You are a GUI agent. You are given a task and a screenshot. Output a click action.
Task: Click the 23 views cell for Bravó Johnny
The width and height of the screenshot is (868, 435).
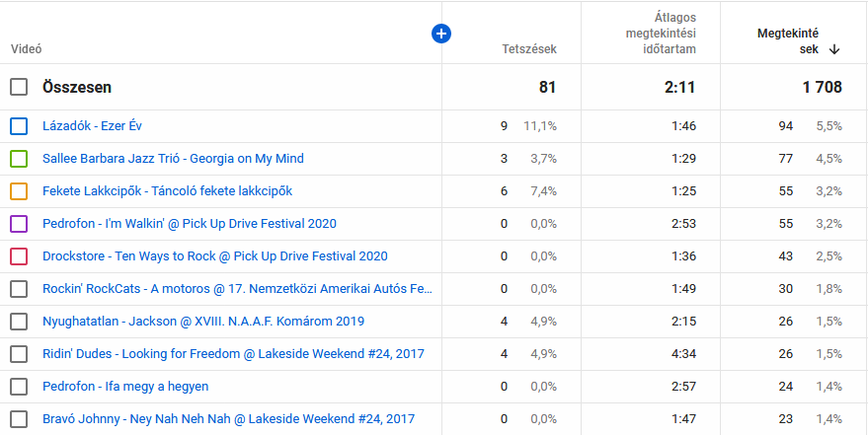tap(786, 419)
